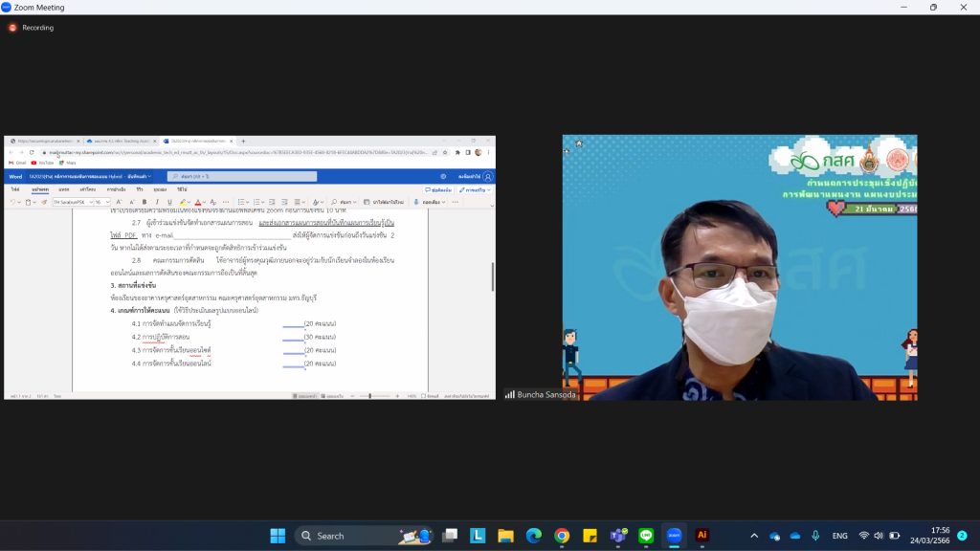This screenshot has width=980, height=551.
Task: Open the Styles icon in shared Word toolbar
Action: coord(316,203)
